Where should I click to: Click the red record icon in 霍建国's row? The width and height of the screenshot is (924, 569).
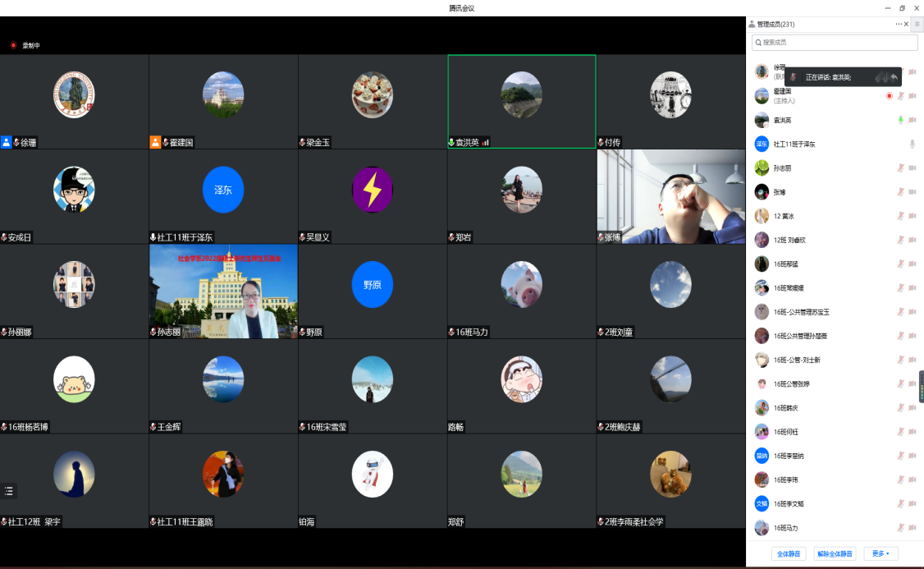[889, 96]
